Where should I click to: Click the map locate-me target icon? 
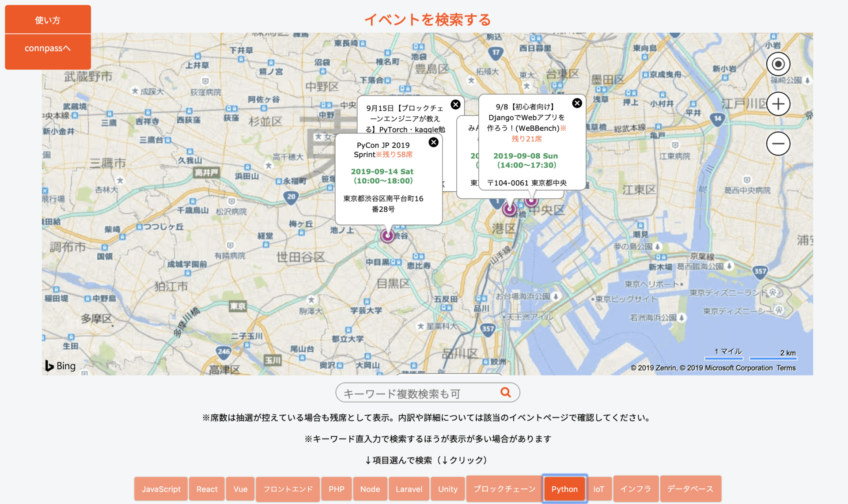(x=778, y=64)
